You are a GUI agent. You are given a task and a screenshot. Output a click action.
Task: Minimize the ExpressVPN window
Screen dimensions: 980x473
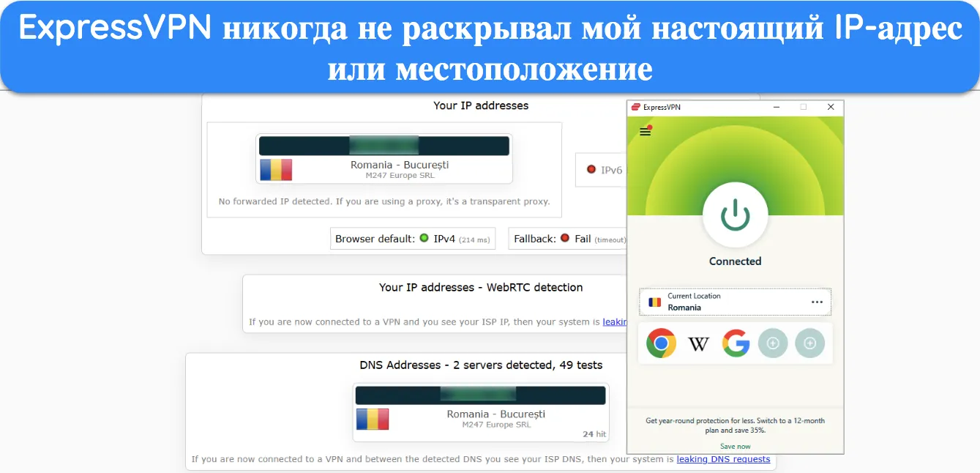775,107
